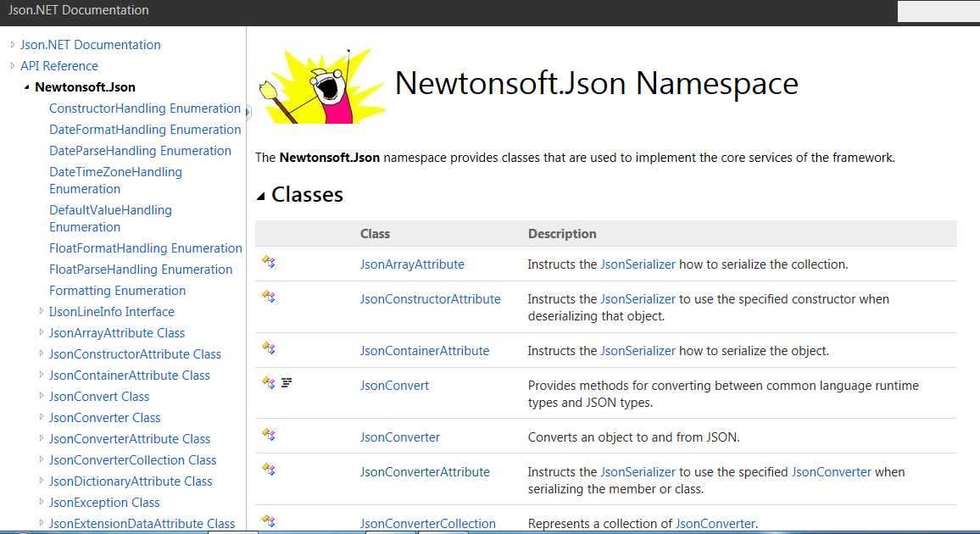
Task: Collapse the Classes section triangle
Action: pyautogui.click(x=260, y=197)
